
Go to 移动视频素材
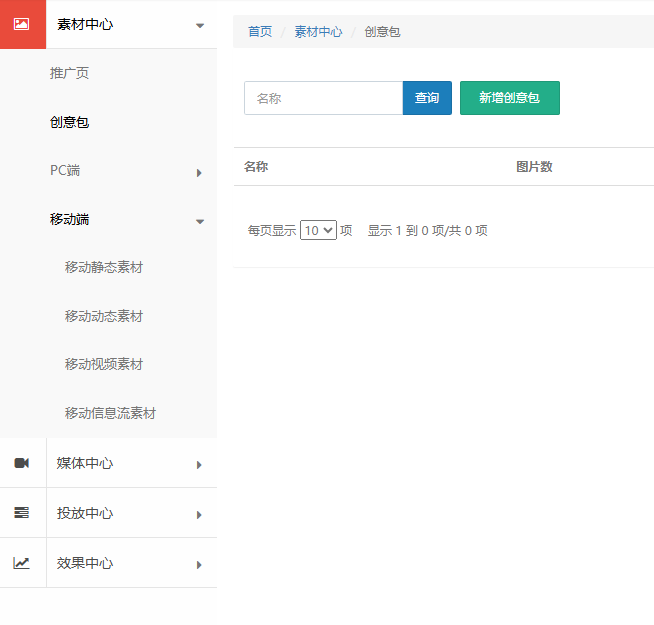point(104,365)
